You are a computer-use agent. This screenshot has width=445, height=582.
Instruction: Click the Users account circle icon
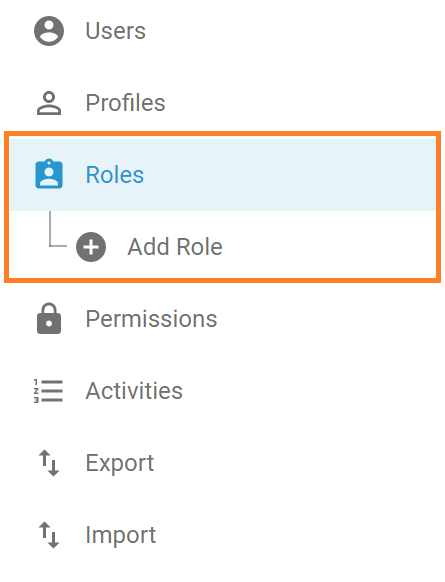(49, 31)
